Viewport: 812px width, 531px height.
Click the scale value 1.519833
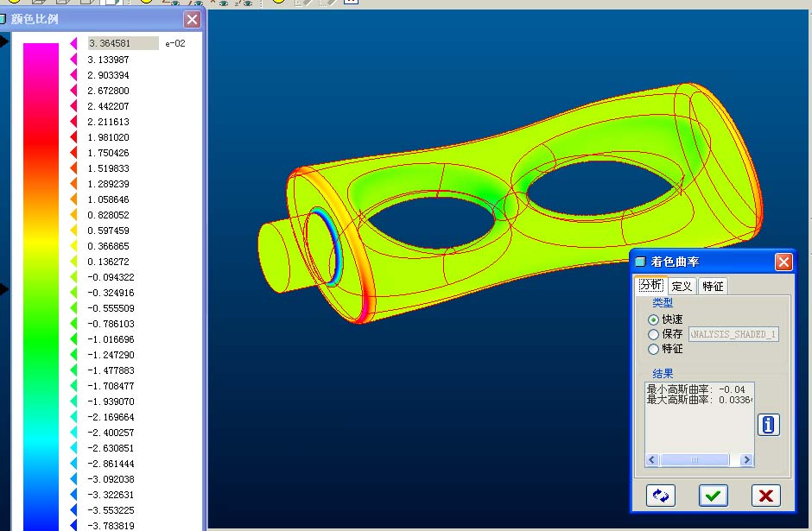[108, 168]
